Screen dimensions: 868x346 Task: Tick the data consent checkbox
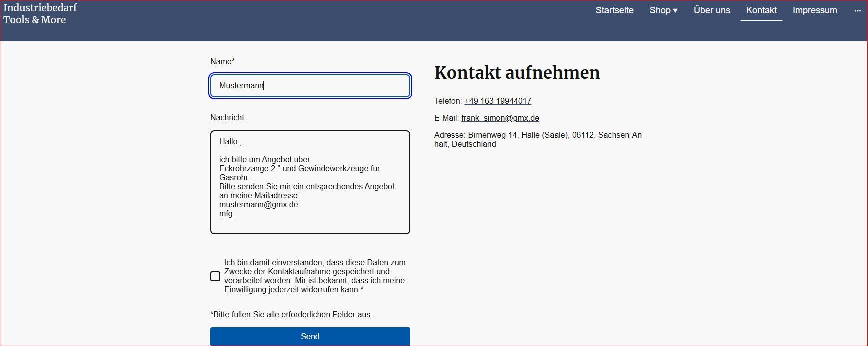tap(215, 276)
